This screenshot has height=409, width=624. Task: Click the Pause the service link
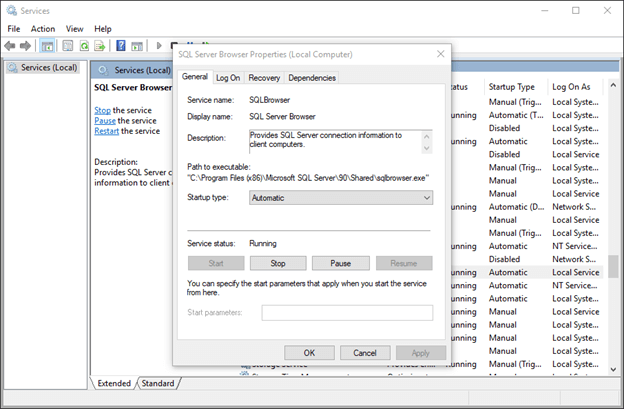[x=105, y=121]
